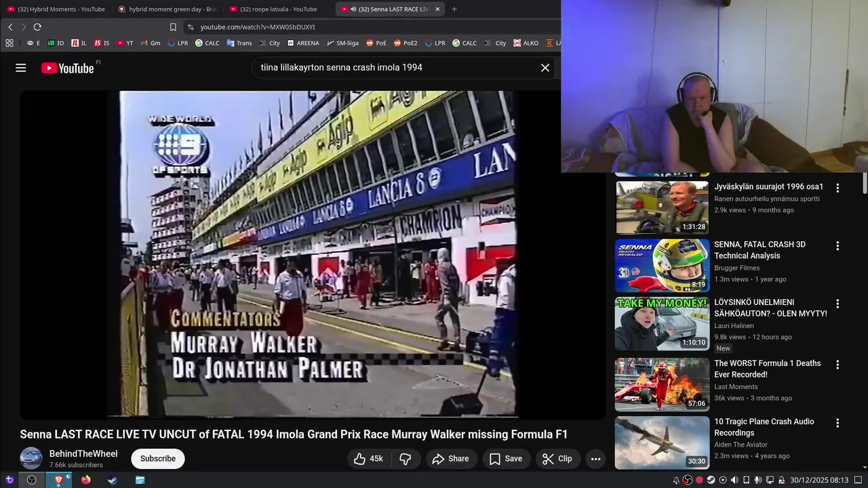Open options for LÖYSINKÖ UNELMIENI SÄHKÖAUTON video
The image size is (868, 488).
coord(837,304)
